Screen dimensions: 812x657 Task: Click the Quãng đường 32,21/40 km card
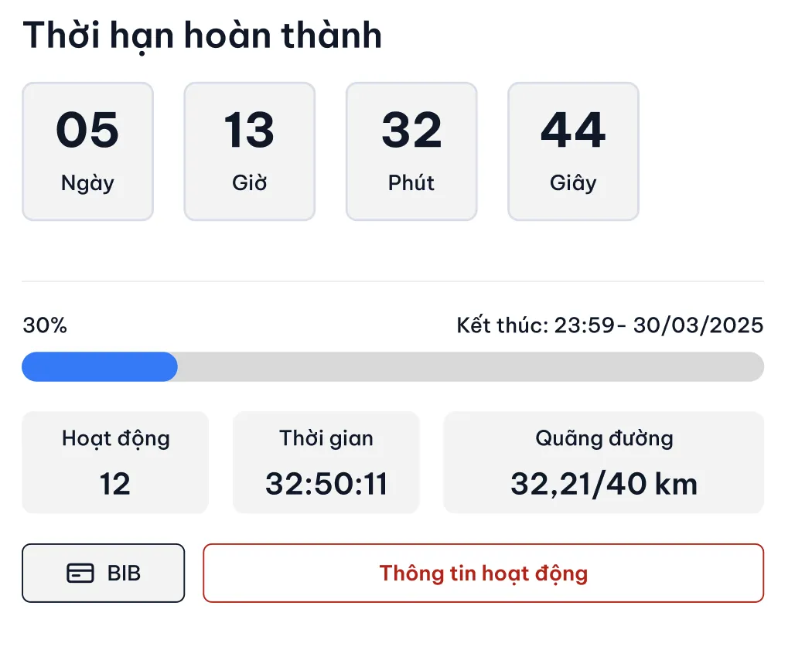coord(604,462)
